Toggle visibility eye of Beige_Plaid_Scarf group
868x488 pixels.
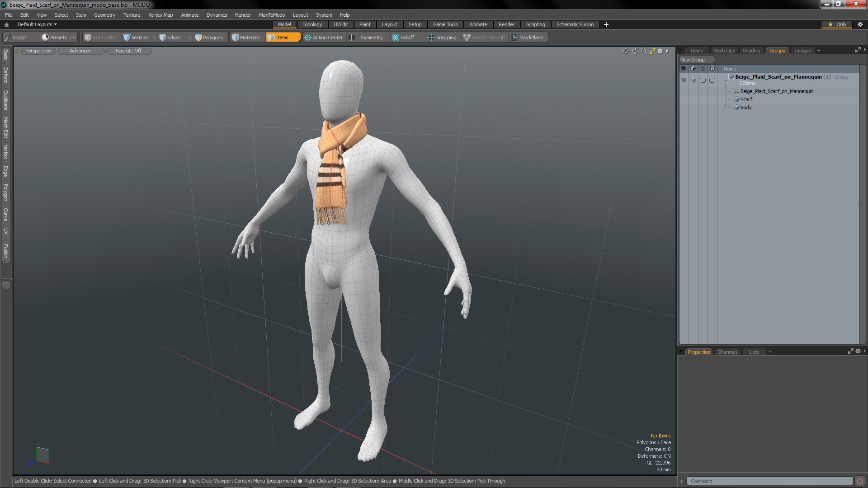684,80
